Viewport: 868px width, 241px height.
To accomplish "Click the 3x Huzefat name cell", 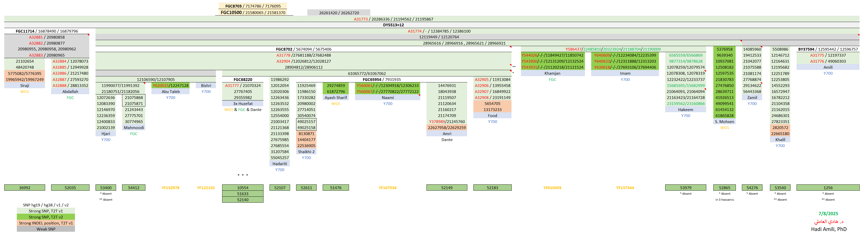I will [243, 104].
